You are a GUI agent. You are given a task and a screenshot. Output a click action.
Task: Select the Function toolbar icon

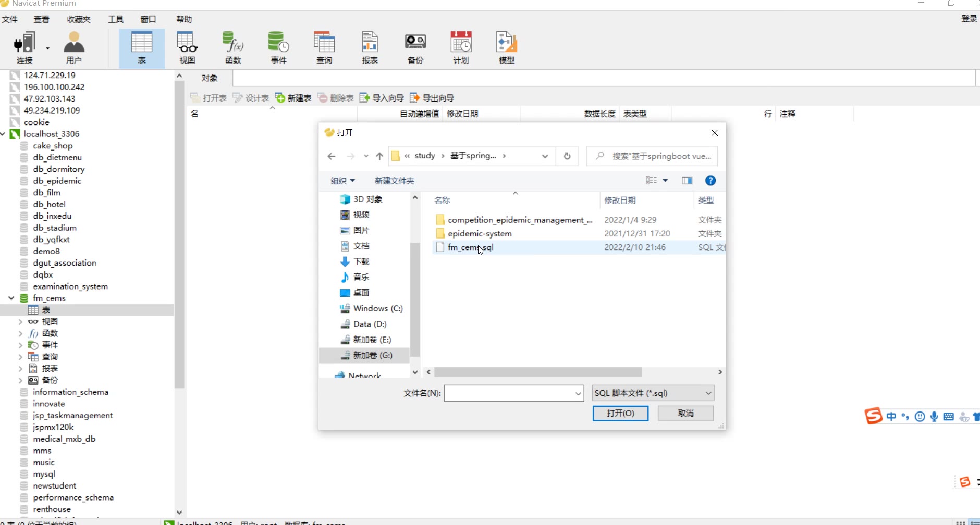(x=233, y=48)
